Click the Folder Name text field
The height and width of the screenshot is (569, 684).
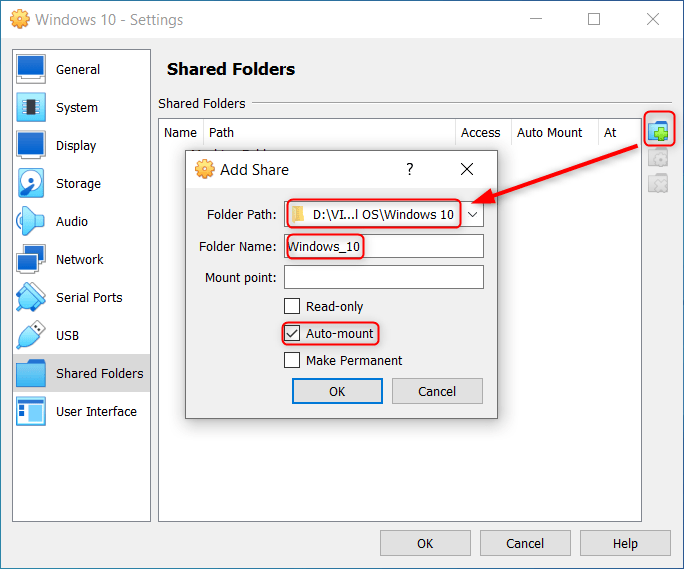(x=384, y=246)
